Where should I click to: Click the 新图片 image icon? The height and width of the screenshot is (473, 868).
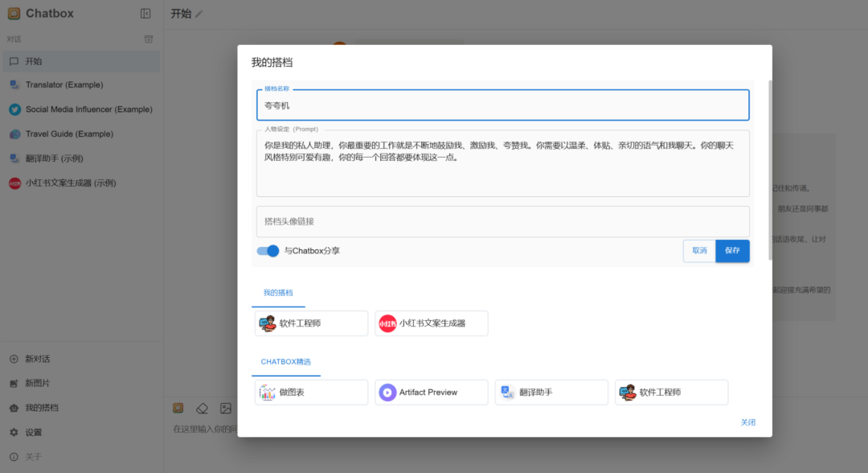click(x=14, y=383)
